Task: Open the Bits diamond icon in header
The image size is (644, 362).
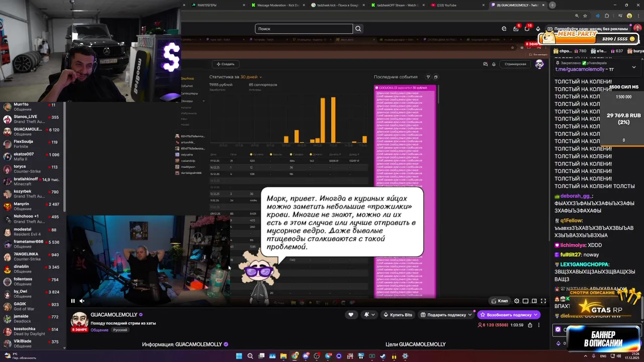Action: pos(538,29)
